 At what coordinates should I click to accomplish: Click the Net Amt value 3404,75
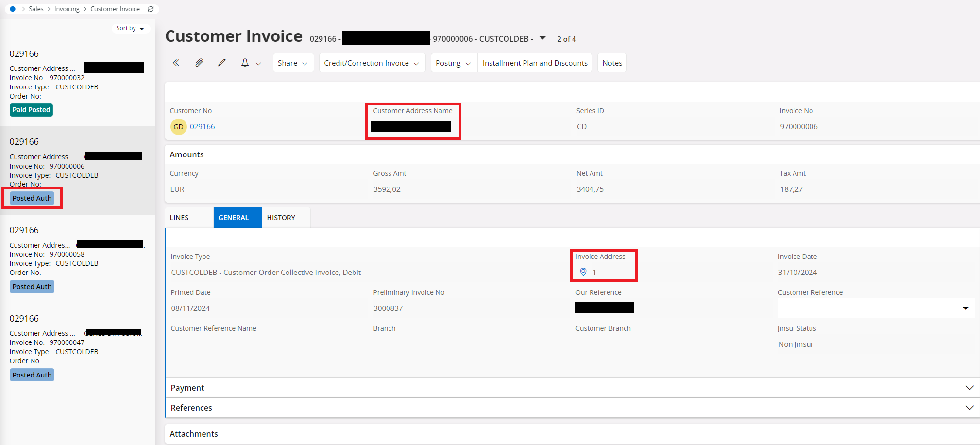(590, 189)
